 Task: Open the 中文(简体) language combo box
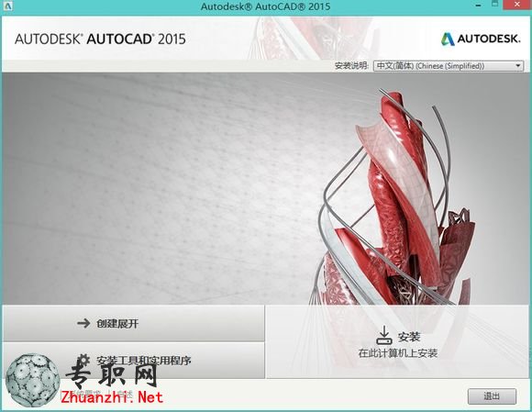pos(449,66)
